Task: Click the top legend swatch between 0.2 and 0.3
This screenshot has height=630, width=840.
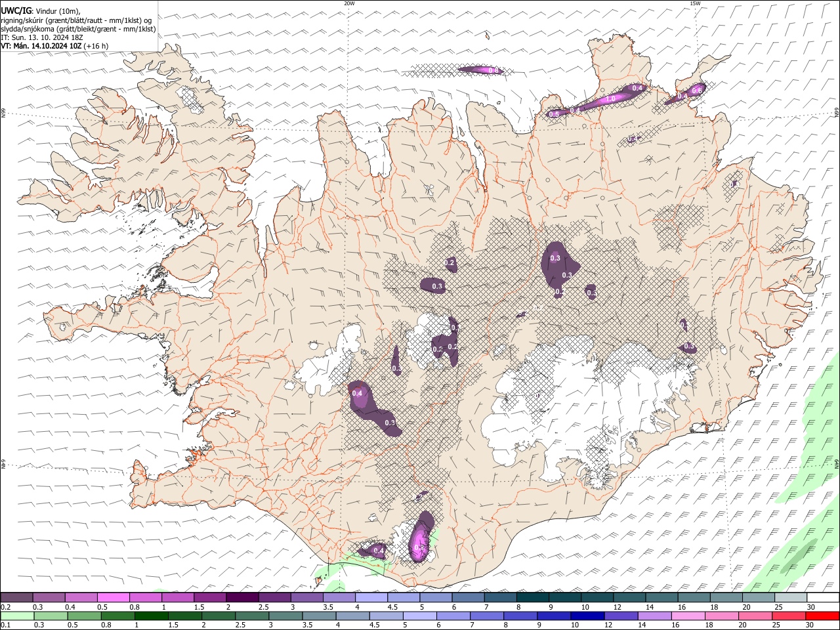Action: click(x=16, y=598)
